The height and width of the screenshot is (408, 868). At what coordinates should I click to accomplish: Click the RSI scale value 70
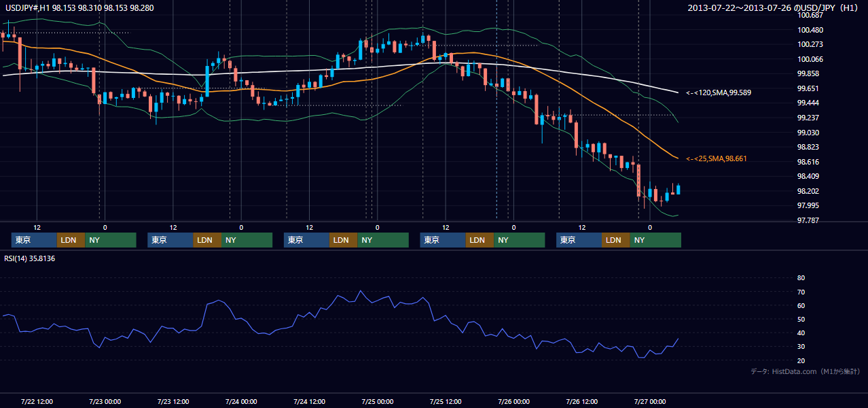pos(801,292)
